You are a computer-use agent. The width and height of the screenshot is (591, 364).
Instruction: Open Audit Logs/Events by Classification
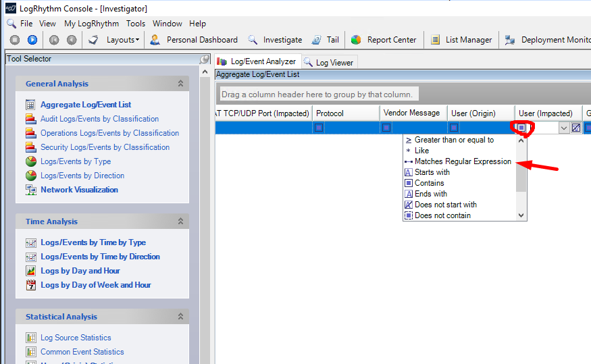tap(99, 119)
